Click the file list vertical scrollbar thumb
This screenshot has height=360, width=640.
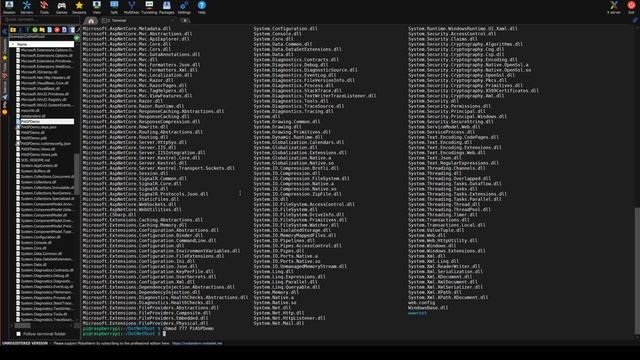(77, 175)
